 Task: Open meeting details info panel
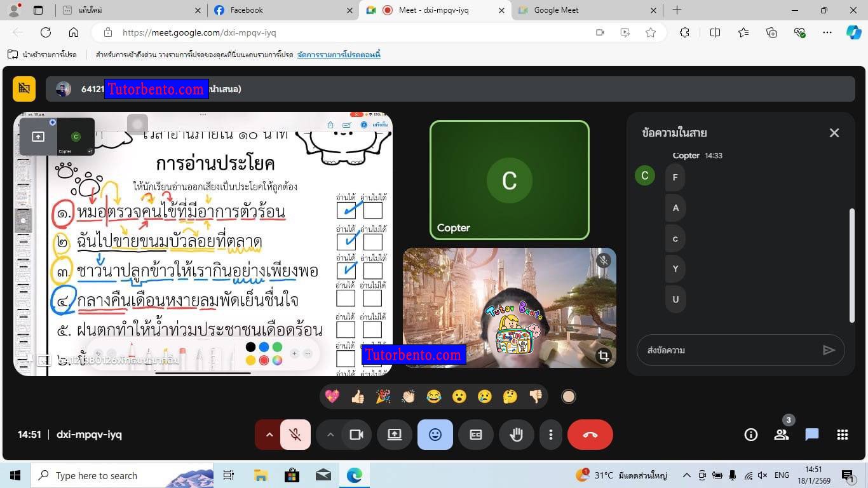750,435
